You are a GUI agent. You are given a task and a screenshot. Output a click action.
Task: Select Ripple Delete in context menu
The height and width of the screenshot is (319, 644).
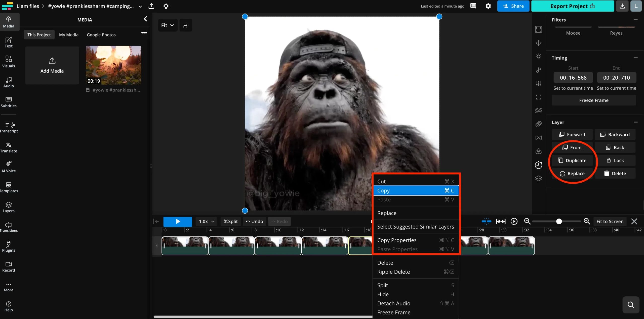[416, 272]
